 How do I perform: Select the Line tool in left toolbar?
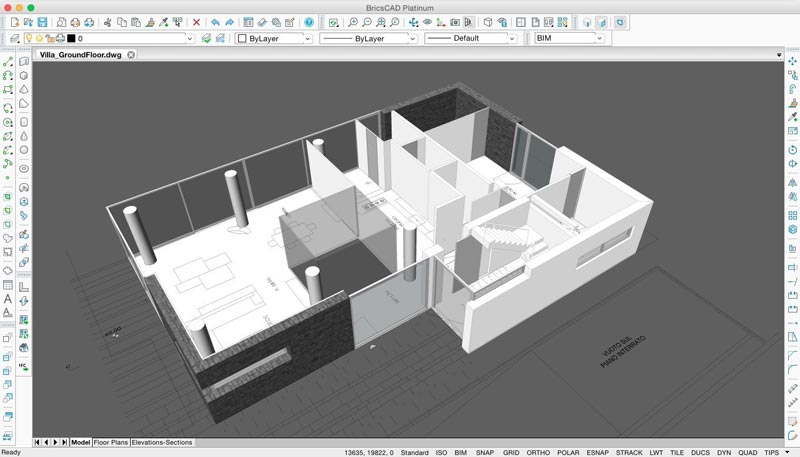[x=8, y=62]
